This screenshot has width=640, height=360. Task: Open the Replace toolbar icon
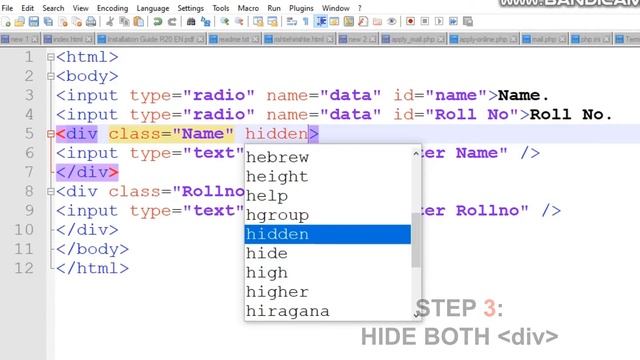(x=205, y=22)
